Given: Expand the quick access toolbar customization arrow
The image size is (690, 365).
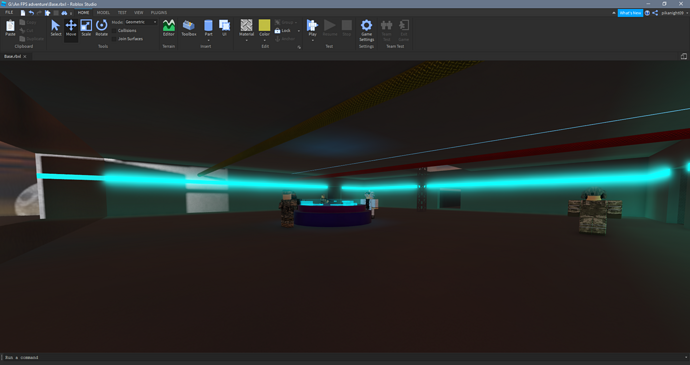Looking at the screenshot, I should coord(71,13).
